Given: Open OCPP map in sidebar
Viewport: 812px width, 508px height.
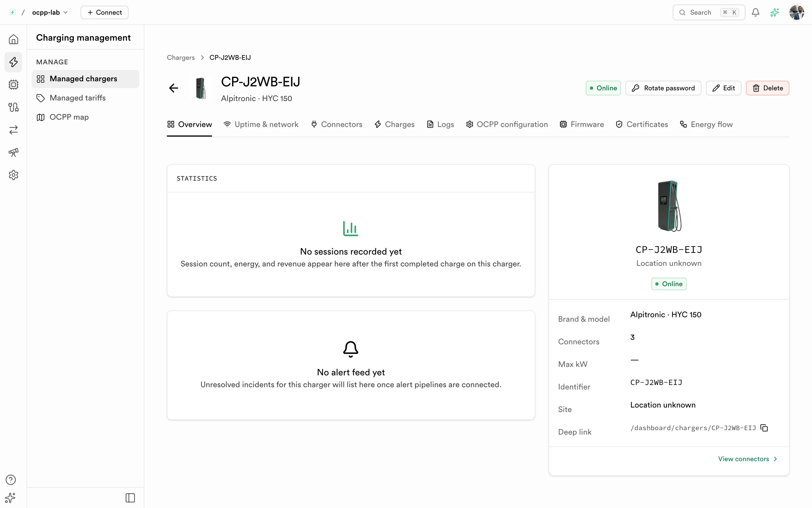Looking at the screenshot, I should 85,117.
